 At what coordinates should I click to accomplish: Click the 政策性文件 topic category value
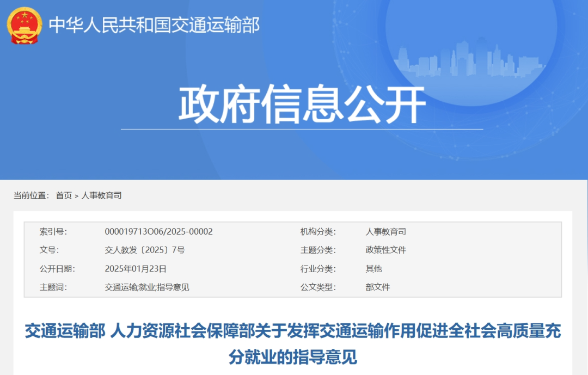385,250
